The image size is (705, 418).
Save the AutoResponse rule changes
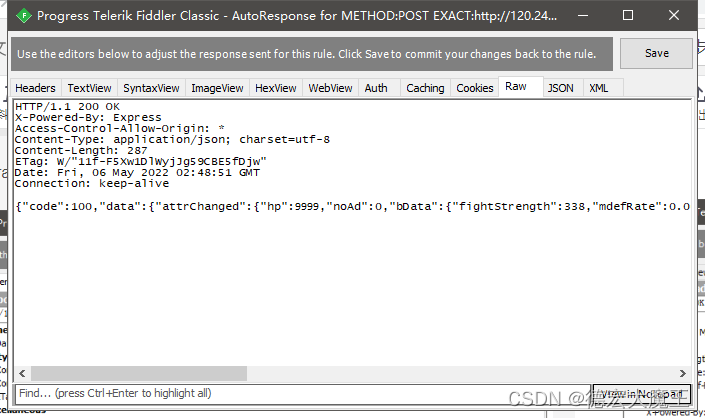click(656, 53)
